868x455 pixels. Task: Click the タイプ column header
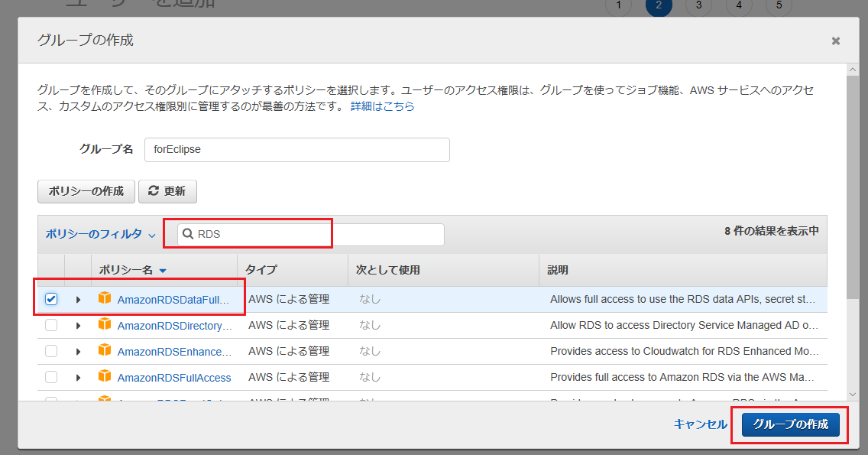261,270
